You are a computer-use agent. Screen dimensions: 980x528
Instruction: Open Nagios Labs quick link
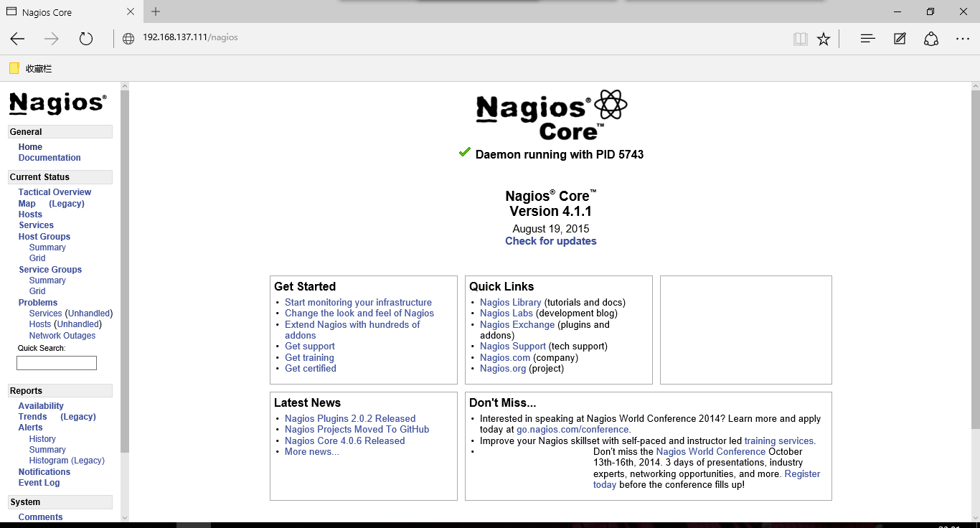click(507, 313)
